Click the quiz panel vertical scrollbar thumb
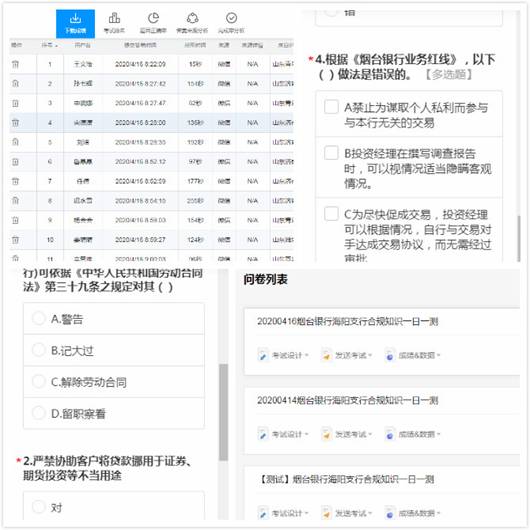Screen dimensions: 530x530 point(223,412)
